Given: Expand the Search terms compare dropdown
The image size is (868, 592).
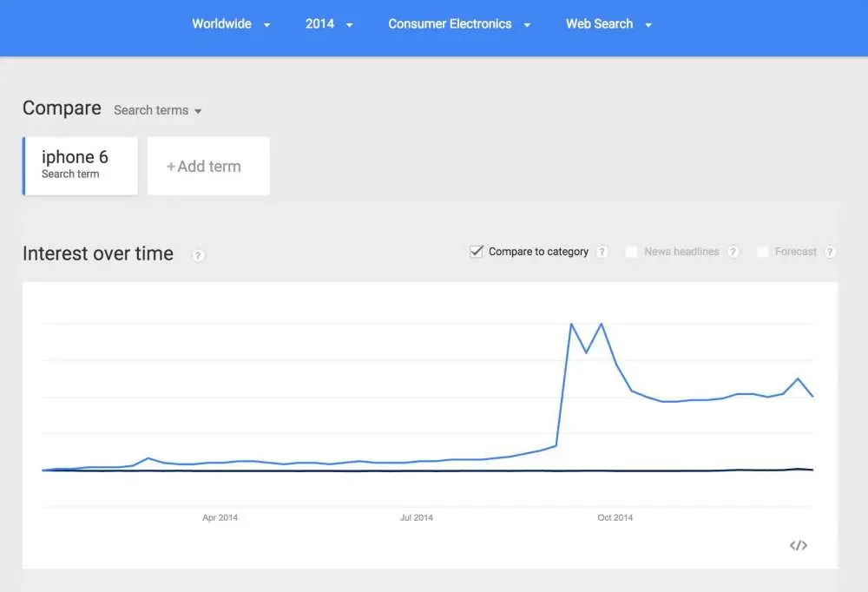Looking at the screenshot, I should tap(158, 110).
